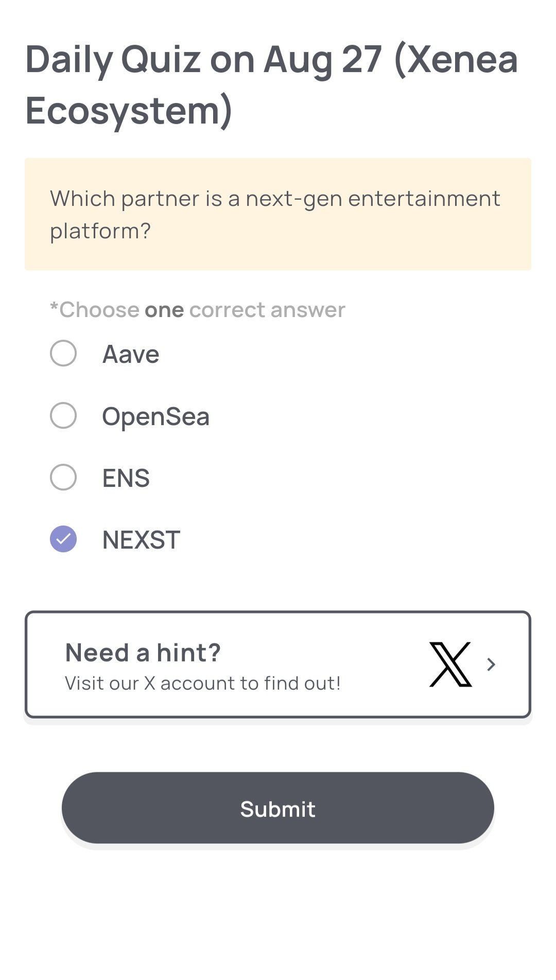
Task: Choose ENS as your answer
Action: 63,478
